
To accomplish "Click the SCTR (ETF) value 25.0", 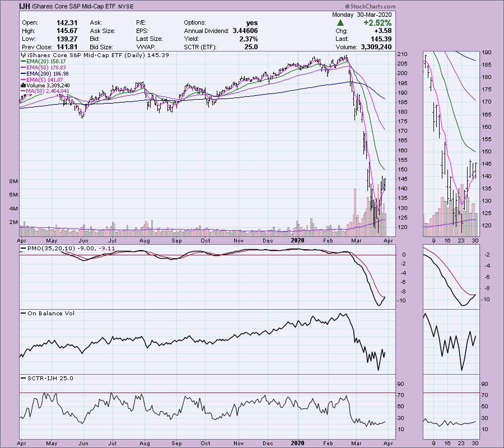I will [x=251, y=47].
